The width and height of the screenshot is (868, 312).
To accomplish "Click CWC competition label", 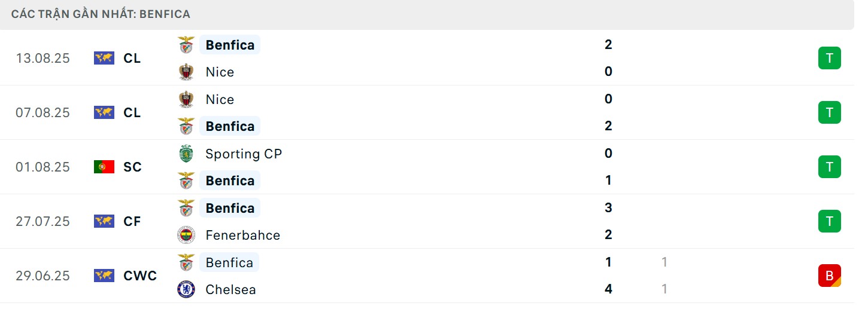I will click(x=140, y=276).
